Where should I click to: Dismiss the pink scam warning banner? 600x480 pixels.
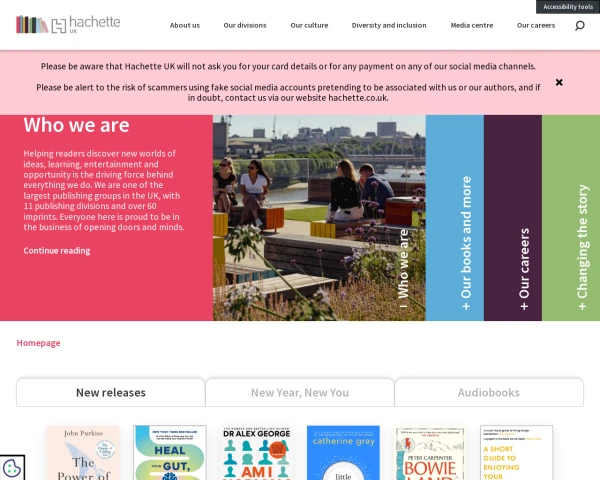pos(559,82)
